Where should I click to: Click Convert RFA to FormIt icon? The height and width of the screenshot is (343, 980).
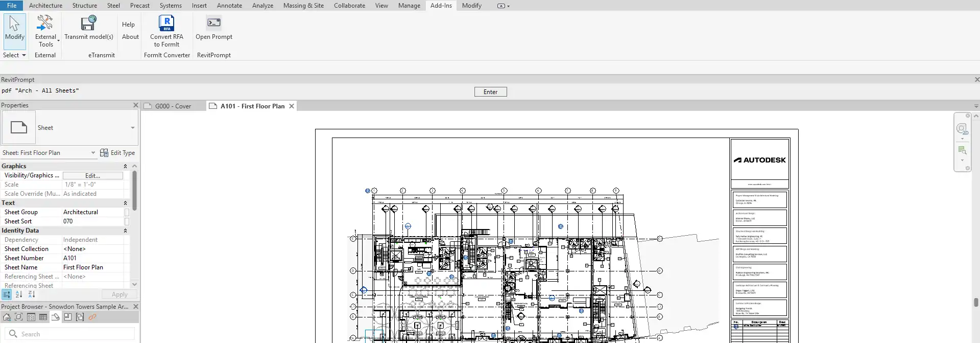(x=166, y=23)
